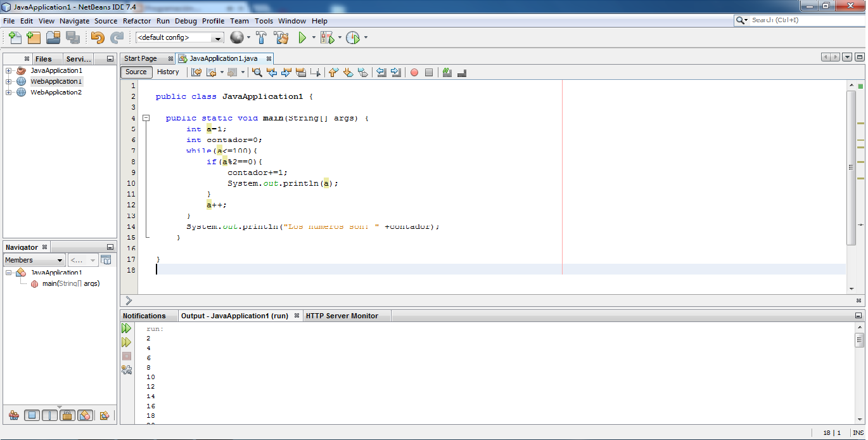Clean and Build the project
The width and height of the screenshot is (868, 440).
point(281,37)
